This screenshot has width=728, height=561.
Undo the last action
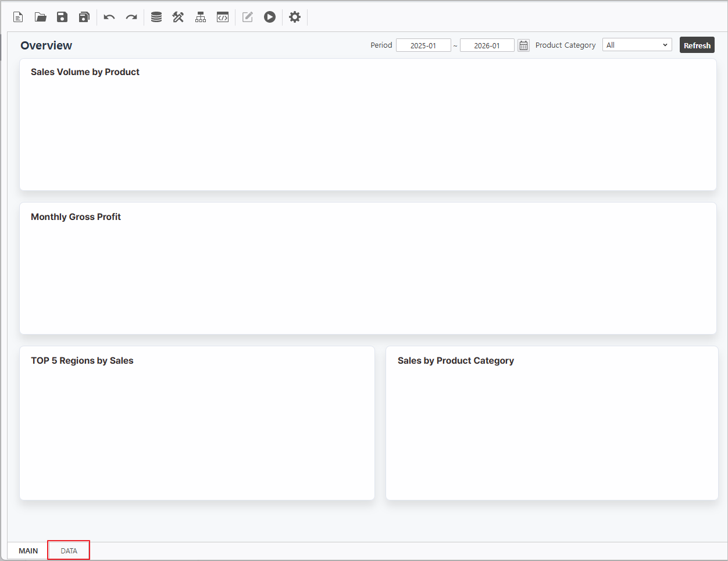(109, 17)
